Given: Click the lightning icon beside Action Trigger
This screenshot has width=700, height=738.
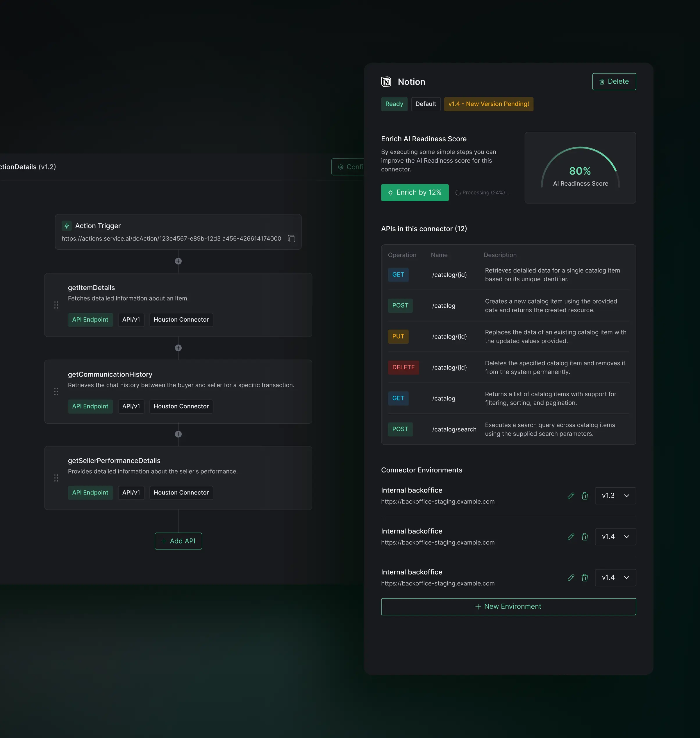Looking at the screenshot, I should (x=67, y=226).
